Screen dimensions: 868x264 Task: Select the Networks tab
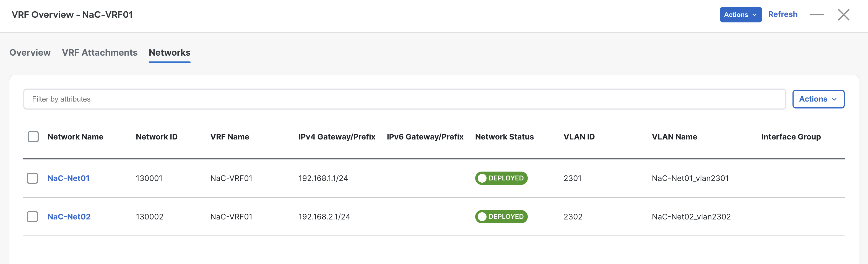tap(170, 53)
